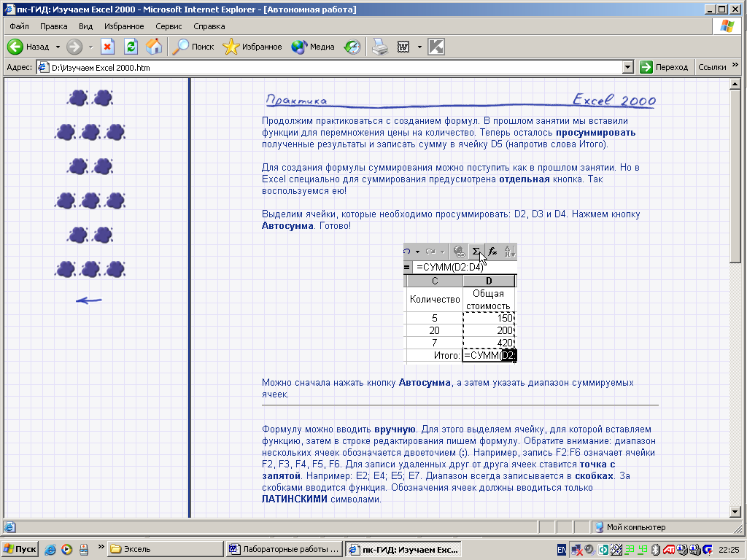Open the Правка menu
Viewport: 747px width, 560px height.
coord(53,26)
